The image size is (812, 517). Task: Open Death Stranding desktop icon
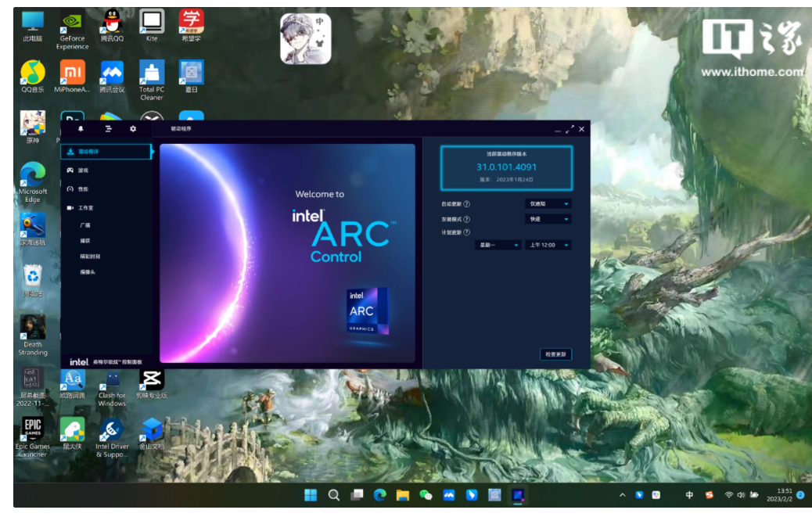[x=33, y=336]
